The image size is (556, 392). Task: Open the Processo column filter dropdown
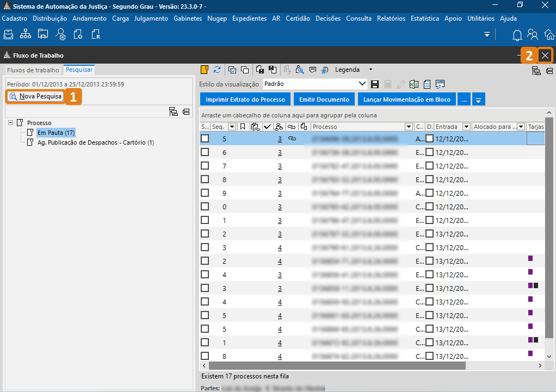409,127
